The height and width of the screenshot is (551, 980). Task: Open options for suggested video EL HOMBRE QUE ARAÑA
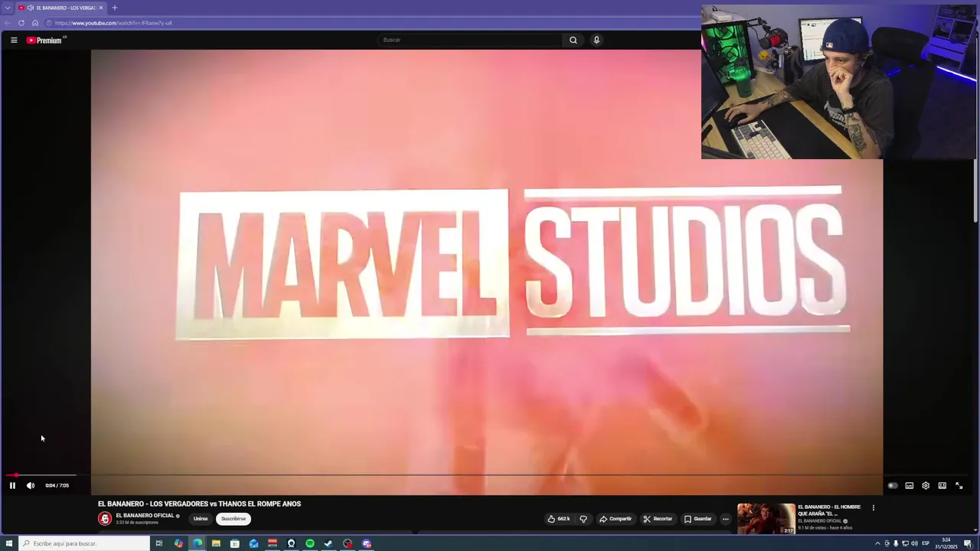[x=873, y=507]
